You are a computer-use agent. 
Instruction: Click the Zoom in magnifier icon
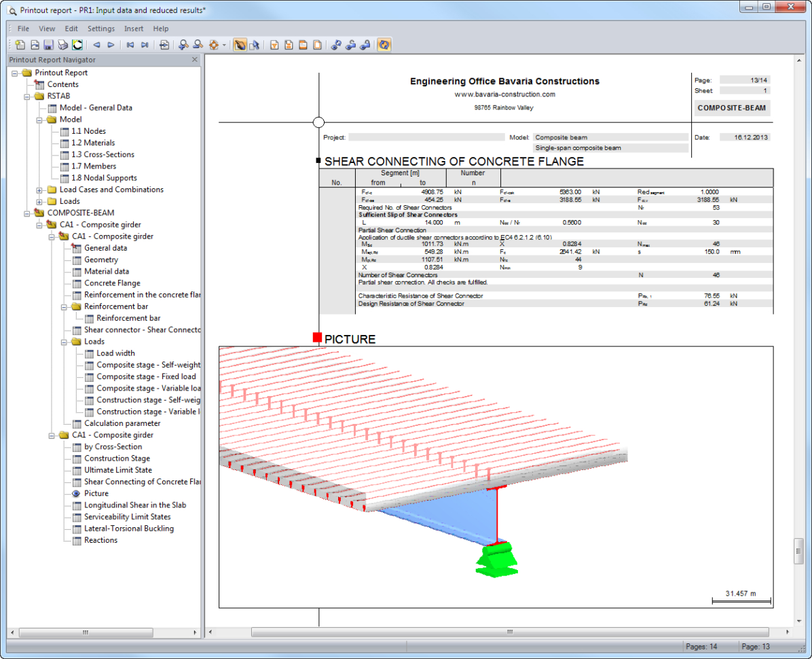click(183, 46)
